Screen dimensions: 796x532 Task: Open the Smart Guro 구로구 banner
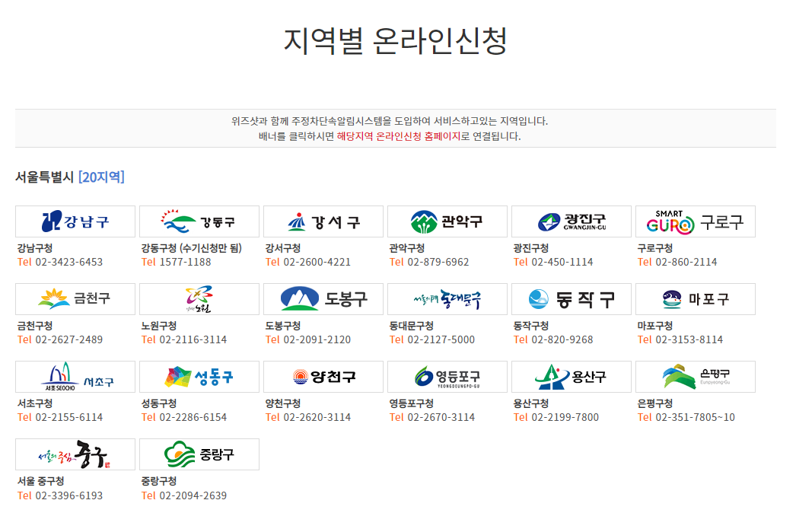click(696, 221)
